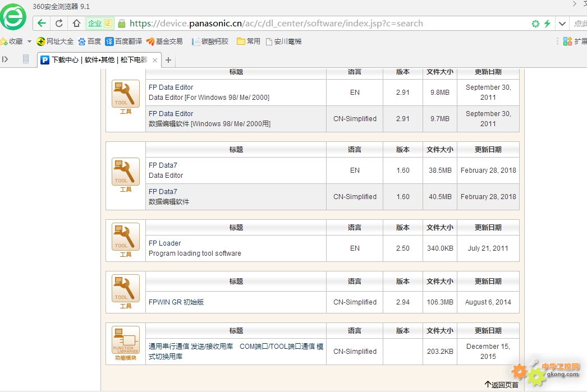This screenshot has height=392, width=587.
Task: Close the 下载中心 tab
Action: point(155,60)
